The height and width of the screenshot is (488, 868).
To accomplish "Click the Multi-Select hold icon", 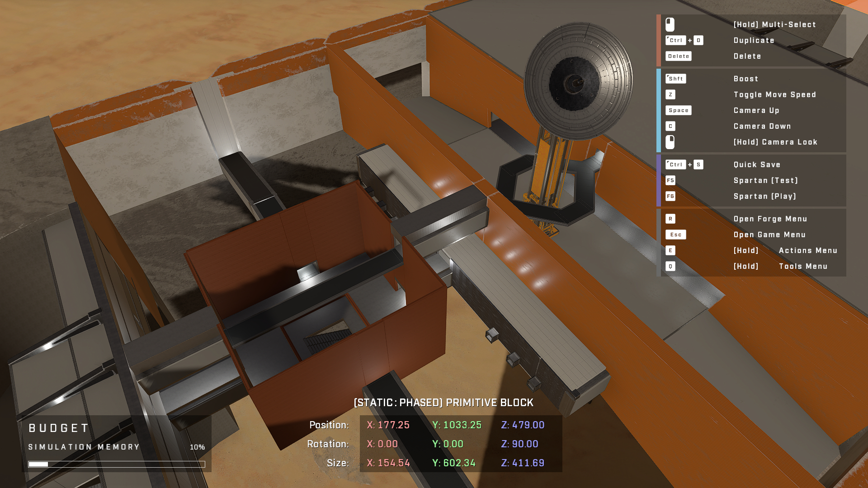I will point(670,23).
